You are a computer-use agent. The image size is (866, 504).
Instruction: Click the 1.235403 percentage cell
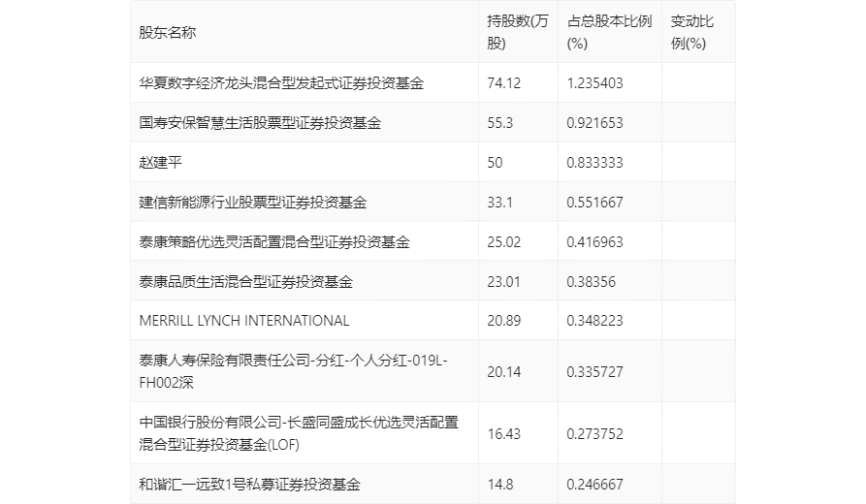coord(594,82)
